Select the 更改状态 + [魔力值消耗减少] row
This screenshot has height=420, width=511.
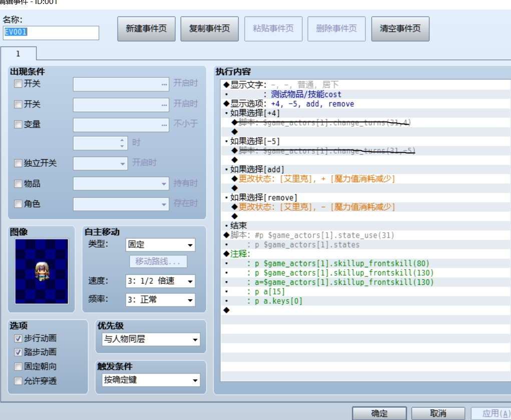365,179
